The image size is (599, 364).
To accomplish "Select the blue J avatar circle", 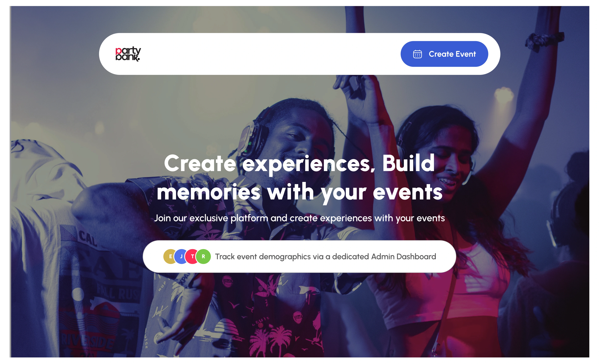I will tap(181, 256).
